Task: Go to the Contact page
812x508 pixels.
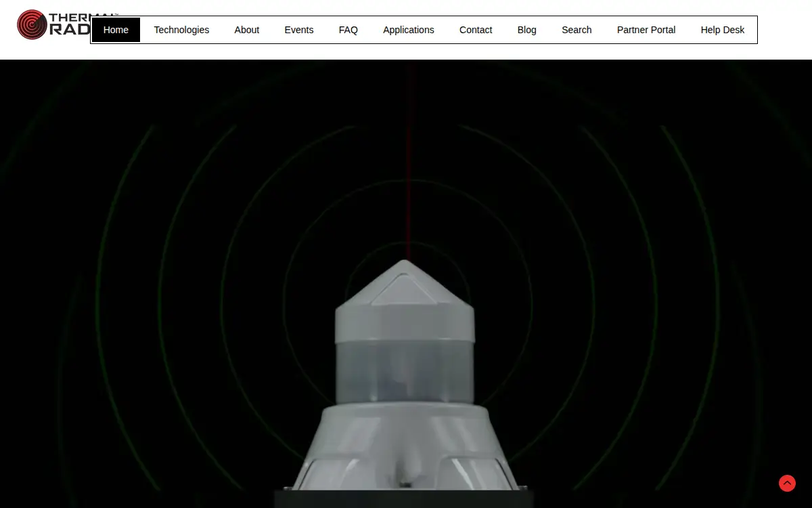Action: [x=476, y=30]
